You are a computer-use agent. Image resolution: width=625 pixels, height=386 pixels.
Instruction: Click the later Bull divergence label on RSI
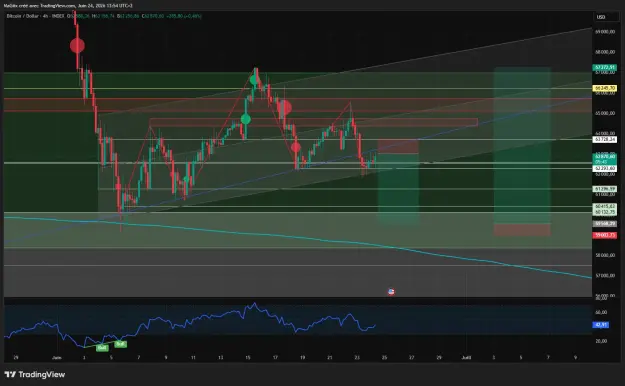(121, 344)
